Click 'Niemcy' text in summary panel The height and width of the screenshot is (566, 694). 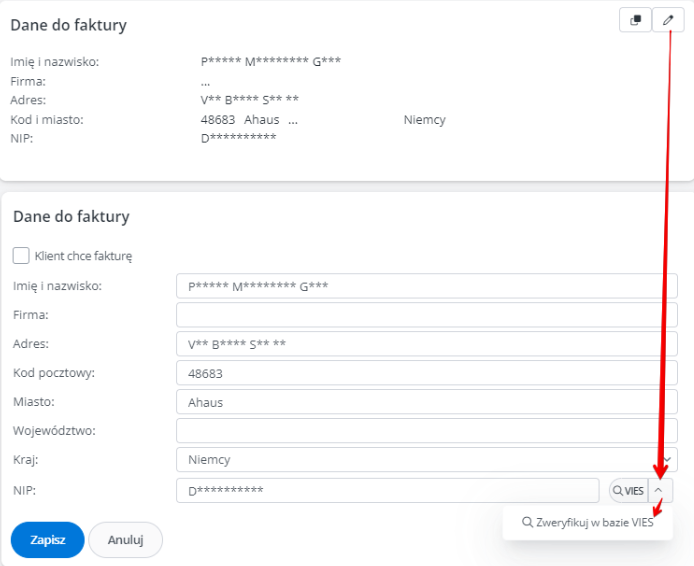pyautogui.click(x=424, y=119)
